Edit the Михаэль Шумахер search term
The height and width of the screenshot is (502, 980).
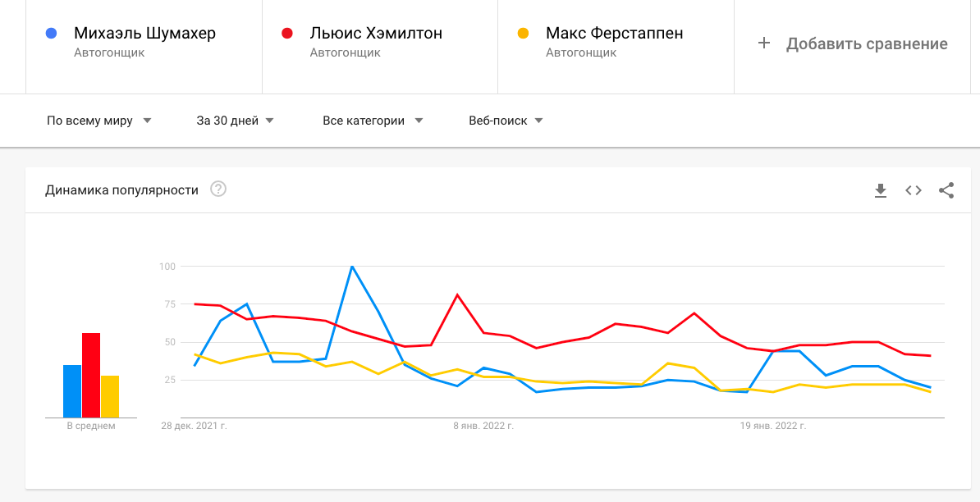pyautogui.click(x=144, y=33)
